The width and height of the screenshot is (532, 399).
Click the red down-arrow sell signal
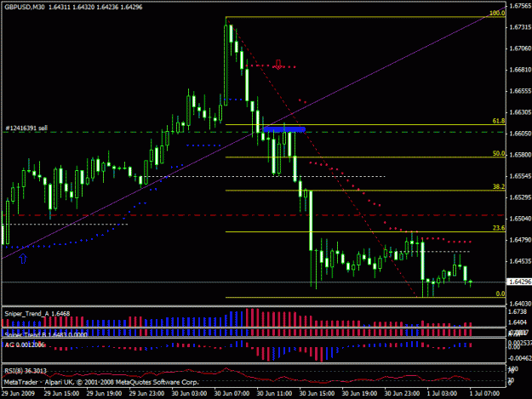278,65
